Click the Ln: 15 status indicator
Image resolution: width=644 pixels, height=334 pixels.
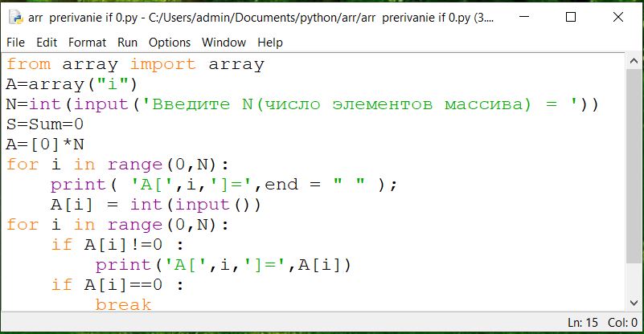pos(582,323)
